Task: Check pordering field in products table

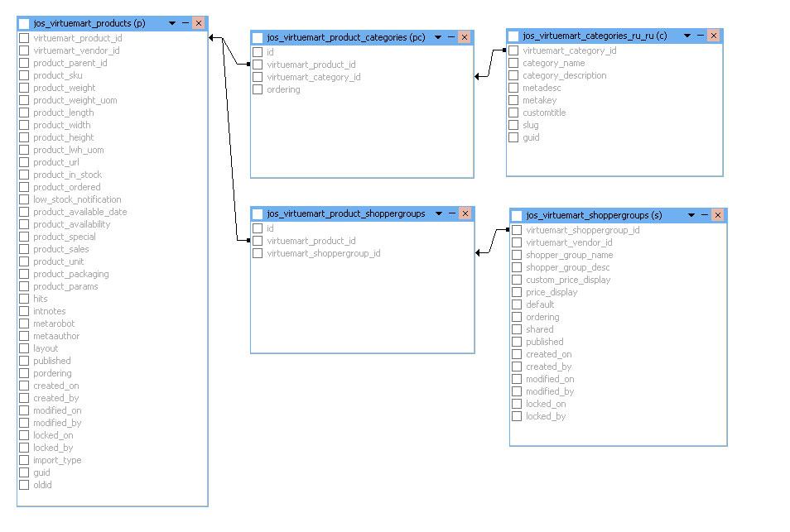Action: click(24, 373)
